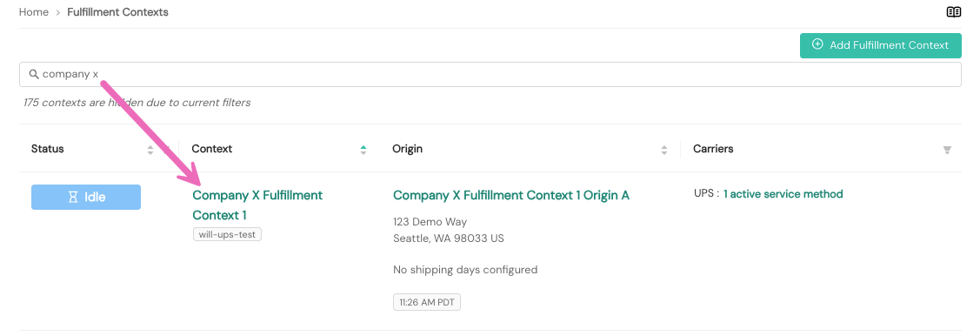View the 1 active service method link
Screen dimensions: 980x336
click(x=783, y=194)
